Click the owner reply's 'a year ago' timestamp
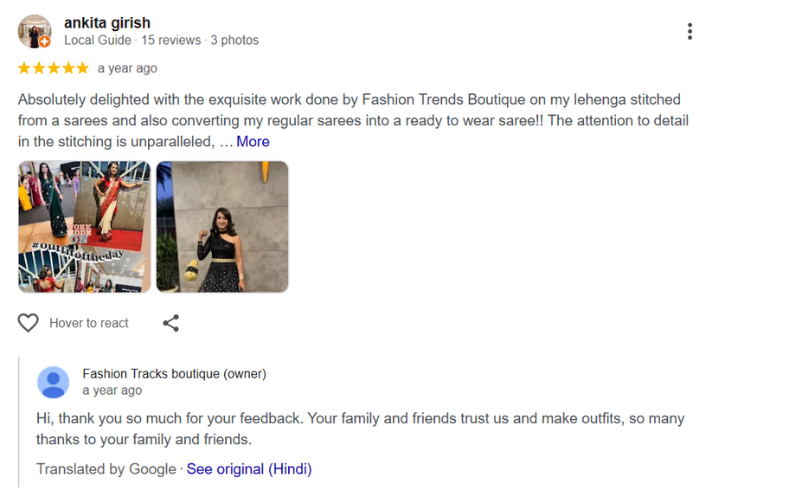Viewport: 800px width, 500px height. coord(112,390)
